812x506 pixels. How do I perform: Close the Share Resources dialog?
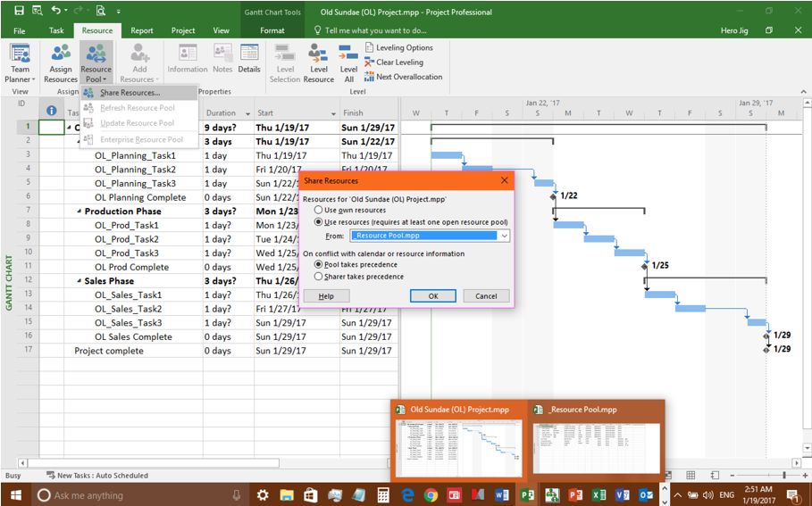pyautogui.click(x=505, y=180)
